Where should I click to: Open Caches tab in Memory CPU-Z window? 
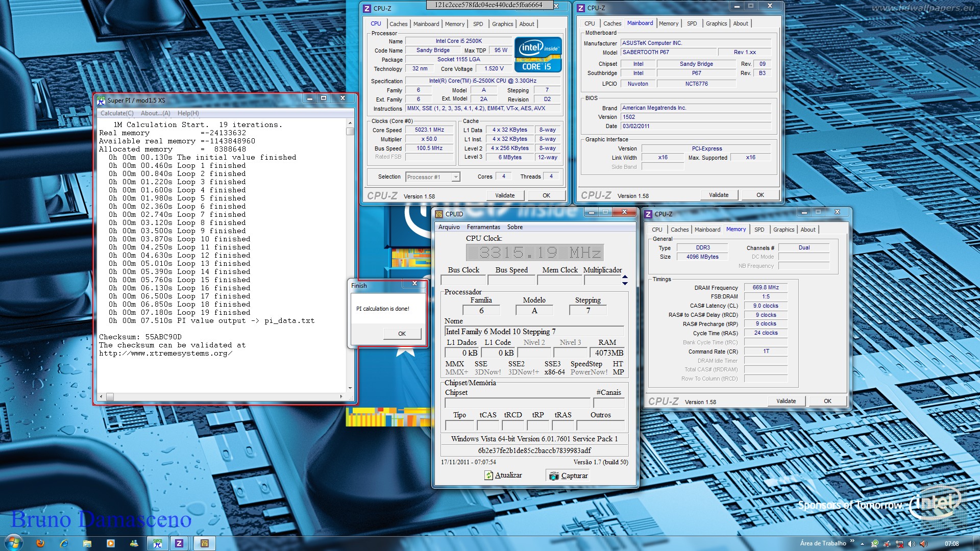coord(679,230)
